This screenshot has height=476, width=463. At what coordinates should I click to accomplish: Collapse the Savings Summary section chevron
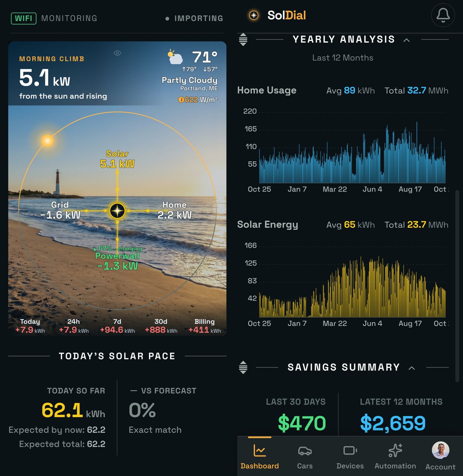(412, 368)
